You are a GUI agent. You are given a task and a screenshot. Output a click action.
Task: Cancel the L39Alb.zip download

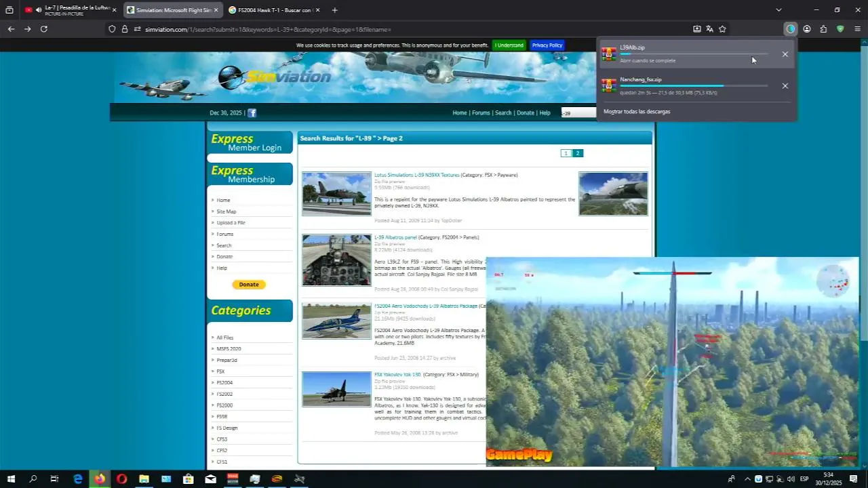click(785, 54)
